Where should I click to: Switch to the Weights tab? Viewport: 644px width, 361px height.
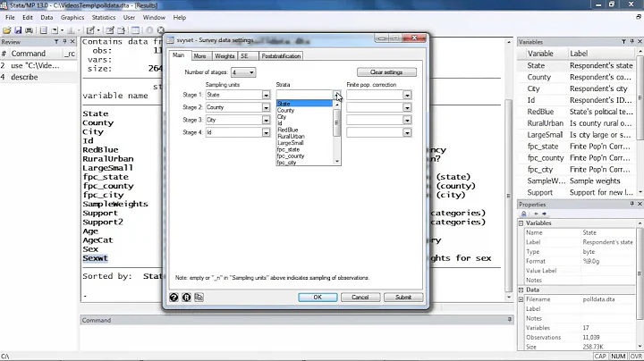(x=225, y=55)
